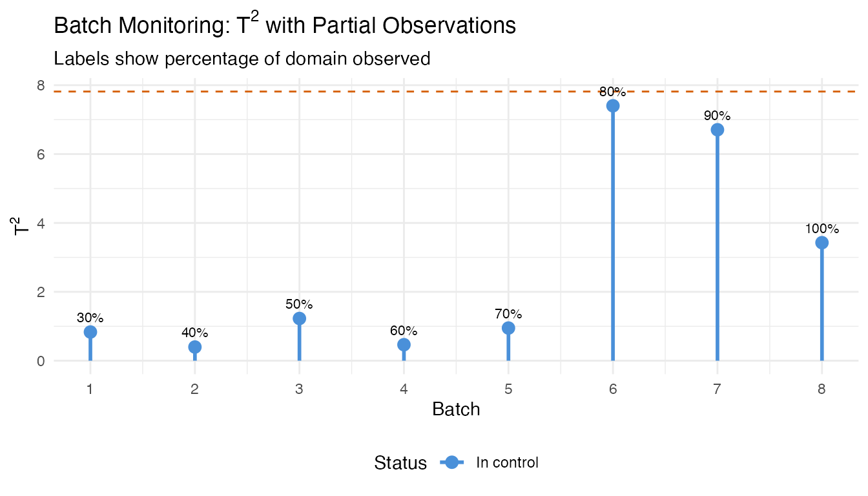The width and height of the screenshot is (868, 496).
Task: Click the Batch 4 data point
Action: [x=404, y=344]
